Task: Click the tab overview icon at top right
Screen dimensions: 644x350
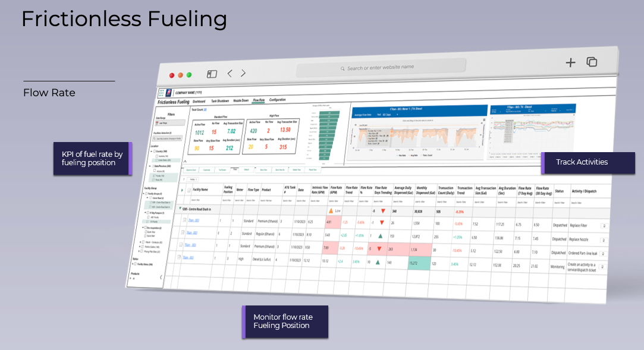Action: (592, 62)
